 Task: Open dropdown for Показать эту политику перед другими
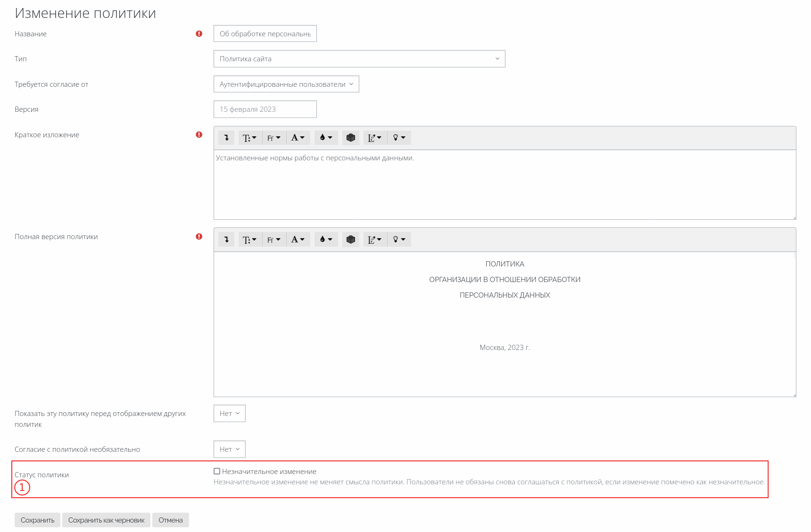(230, 414)
